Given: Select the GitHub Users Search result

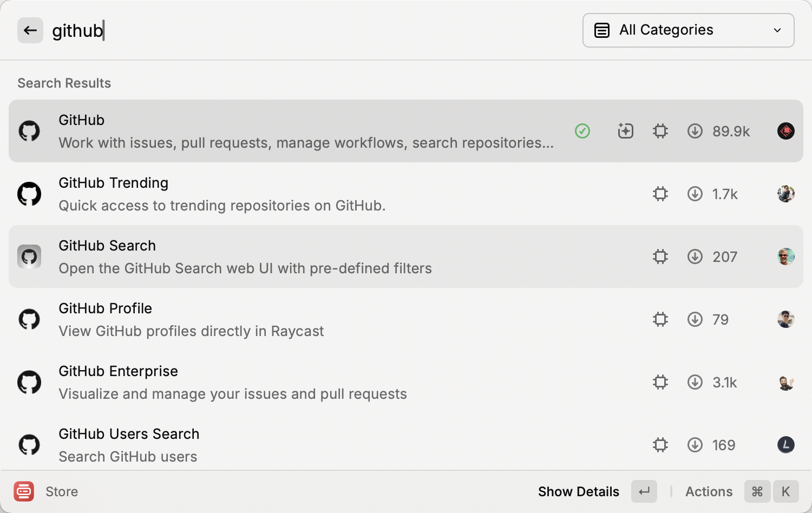Looking at the screenshot, I should click(325, 445).
